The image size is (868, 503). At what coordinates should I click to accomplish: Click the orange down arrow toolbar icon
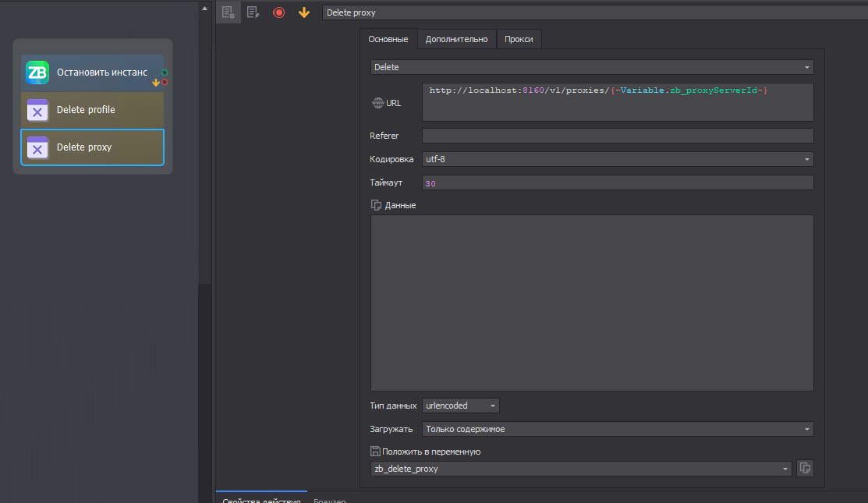pyautogui.click(x=304, y=12)
